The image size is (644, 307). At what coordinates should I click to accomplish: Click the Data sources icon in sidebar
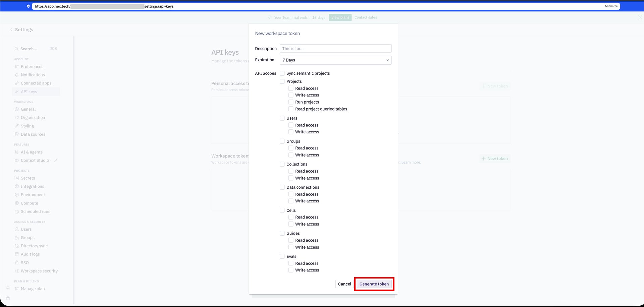pos(17,134)
